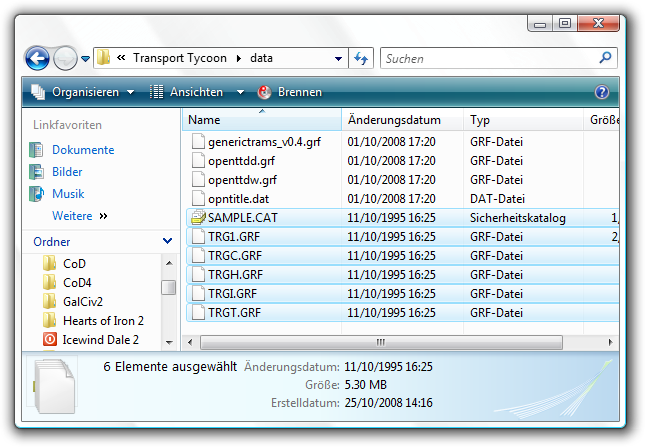The height and width of the screenshot is (447, 645).
Task: Click Brennen to burn files
Action: (x=290, y=92)
